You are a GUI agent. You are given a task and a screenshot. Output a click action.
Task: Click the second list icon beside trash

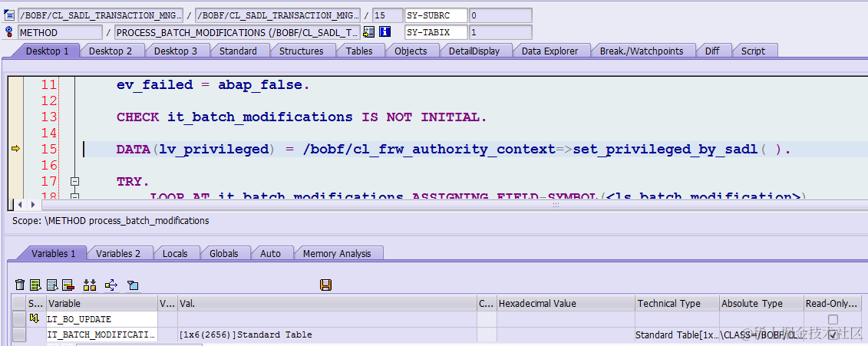pos(53,285)
